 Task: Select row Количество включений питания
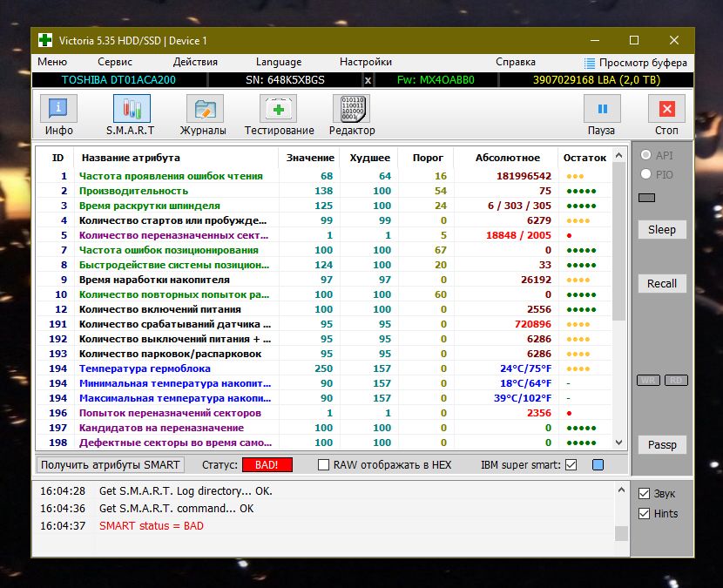point(324,309)
